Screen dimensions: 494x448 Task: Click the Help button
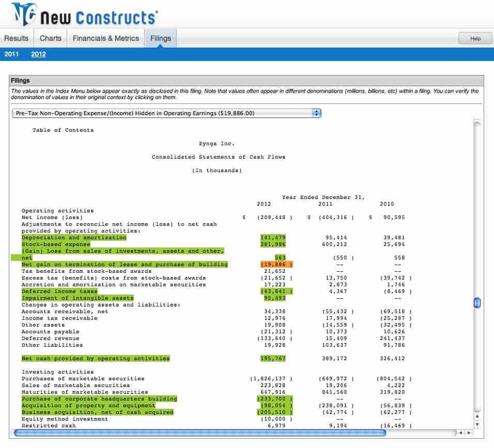[x=475, y=38]
